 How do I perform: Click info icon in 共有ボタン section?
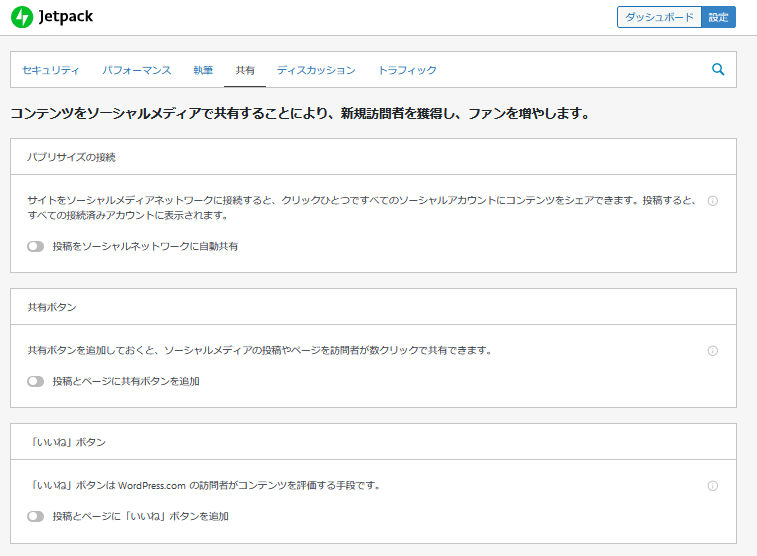point(712,351)
